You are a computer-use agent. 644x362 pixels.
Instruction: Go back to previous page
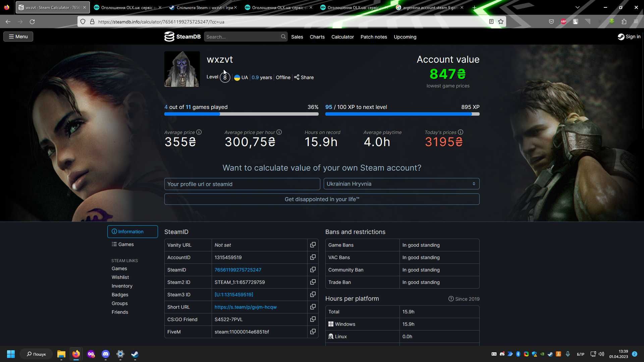(x=8, y=21)
